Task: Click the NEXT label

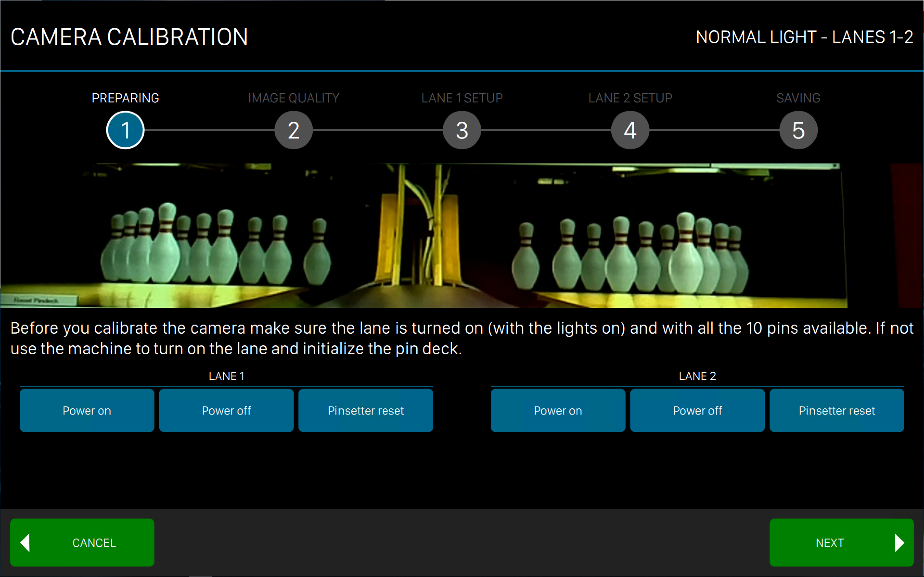Action: [829, 543]
